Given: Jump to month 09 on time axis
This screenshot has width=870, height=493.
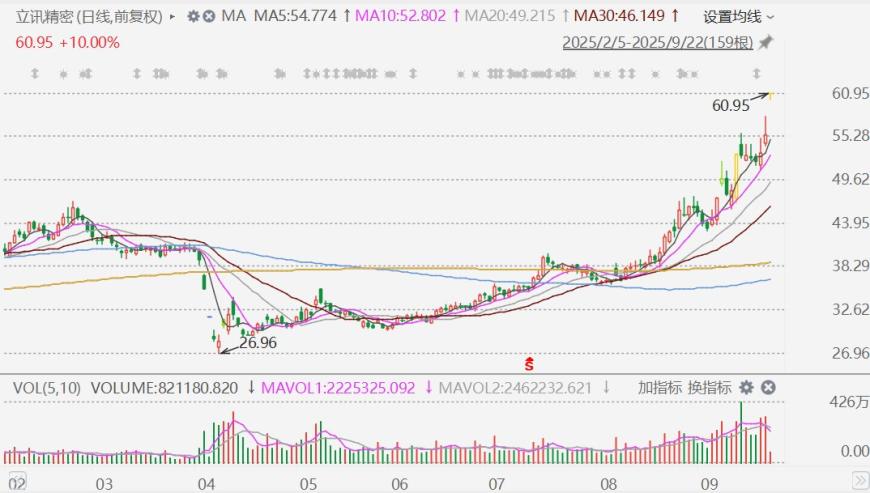Looking at the screenshot, I should click(709, 484).
